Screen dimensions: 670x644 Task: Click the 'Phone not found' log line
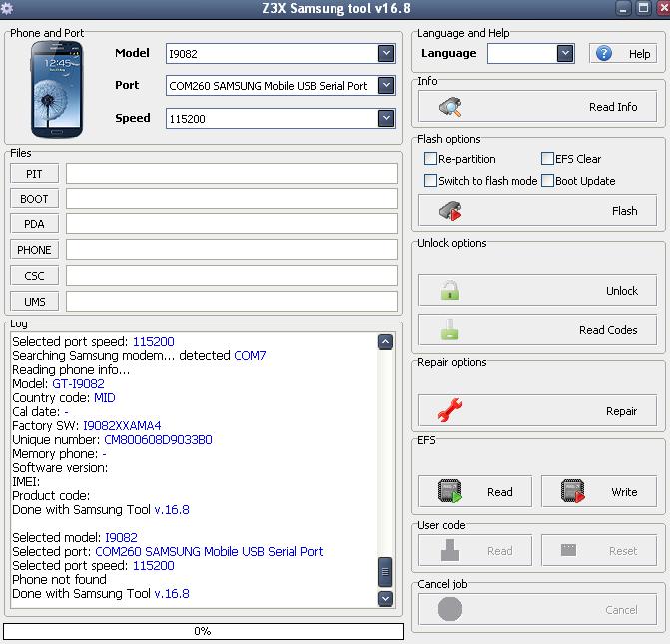59,580
